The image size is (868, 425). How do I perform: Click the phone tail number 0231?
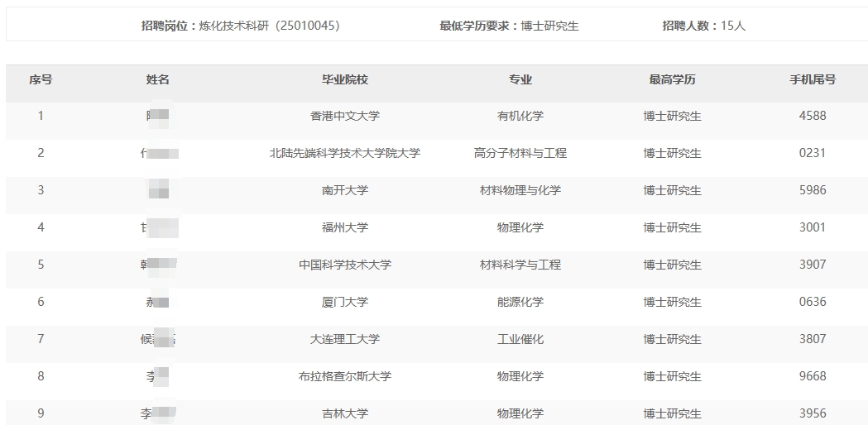[813, 153]
